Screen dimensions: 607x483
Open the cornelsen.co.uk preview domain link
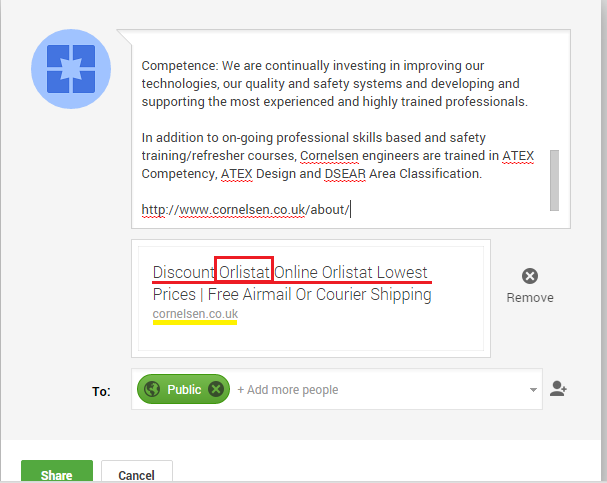195,314
